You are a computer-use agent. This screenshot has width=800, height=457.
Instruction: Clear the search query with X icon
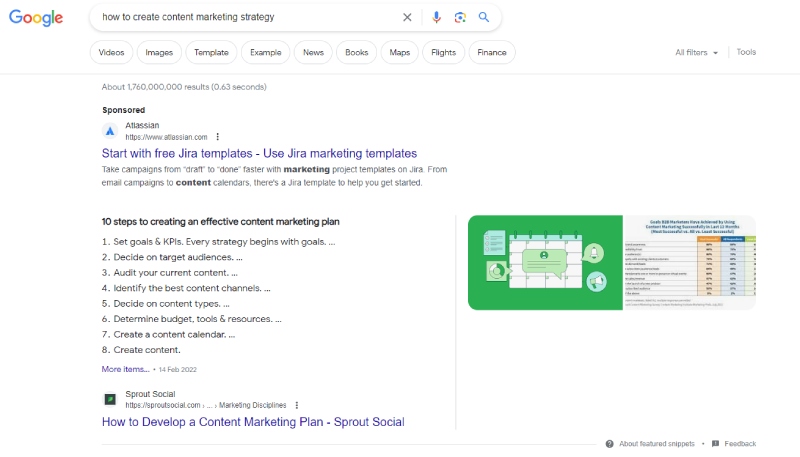coord(407,17)
